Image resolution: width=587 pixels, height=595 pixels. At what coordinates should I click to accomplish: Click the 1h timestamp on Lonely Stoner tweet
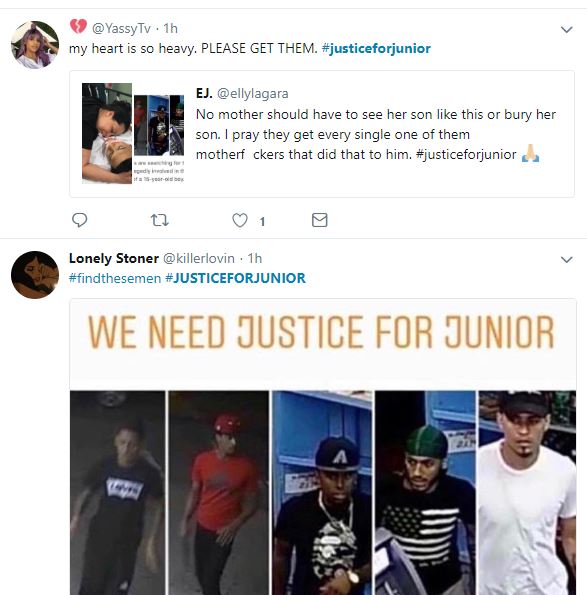click(255, 258)
